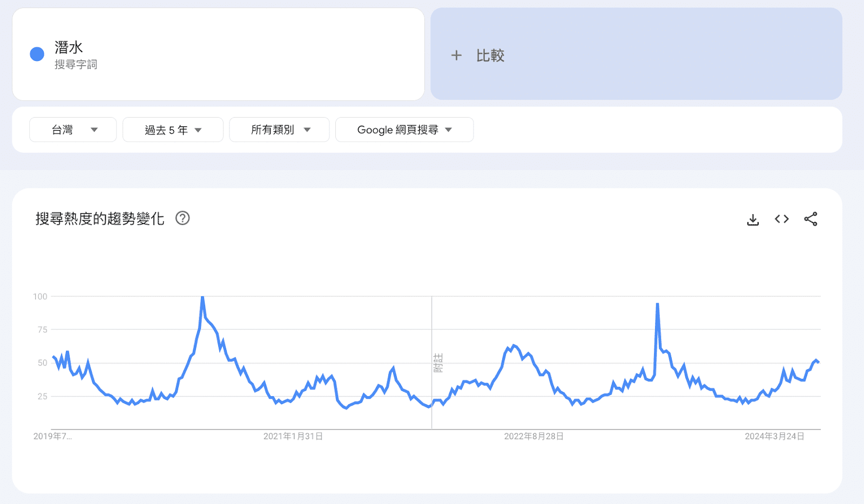Open the 台灣 region dropdown
The width and height of the screenshot is (864, 504).
pyautogui.click(x=73, y=130)
